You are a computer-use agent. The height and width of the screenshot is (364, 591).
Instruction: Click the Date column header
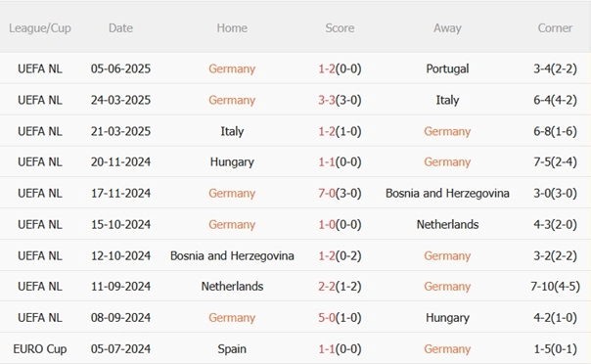pyautogui.click(x=120, y=27)
